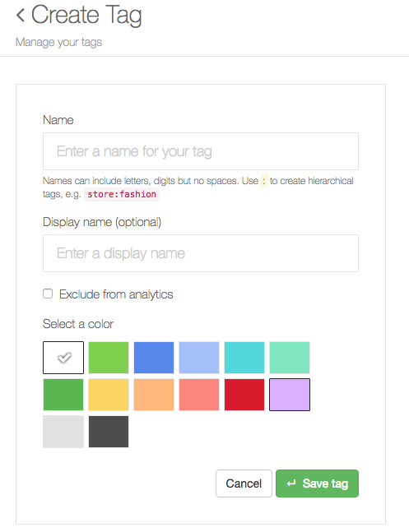Choose the mint green color swatch
The height and width of the screenshot is (532, 409).
290,358
